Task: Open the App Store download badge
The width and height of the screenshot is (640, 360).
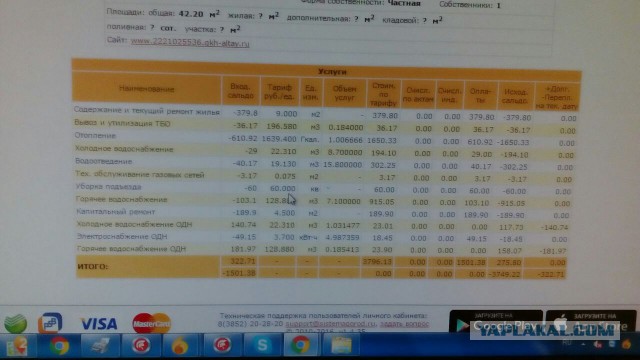Action: pyautogui.click(x=591, y=323)
